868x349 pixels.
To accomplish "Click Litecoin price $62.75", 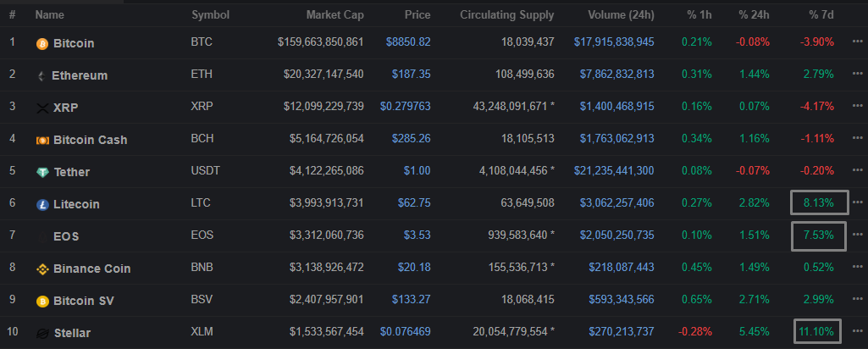I will [414, 202].
